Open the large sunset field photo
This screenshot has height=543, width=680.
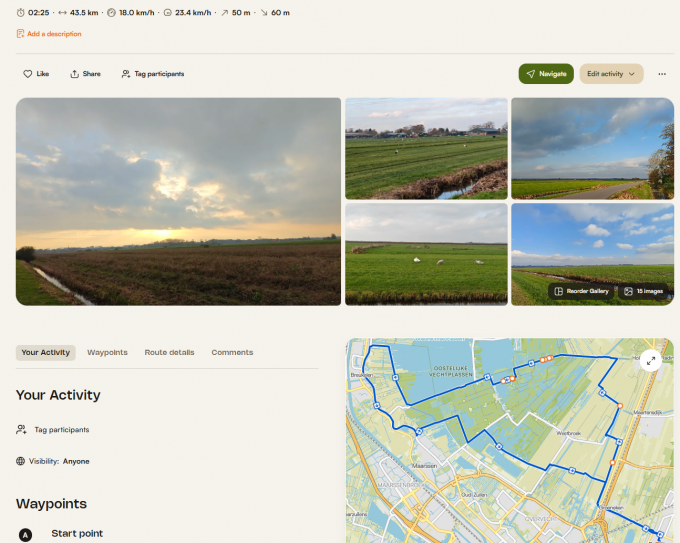coord(178,201)
